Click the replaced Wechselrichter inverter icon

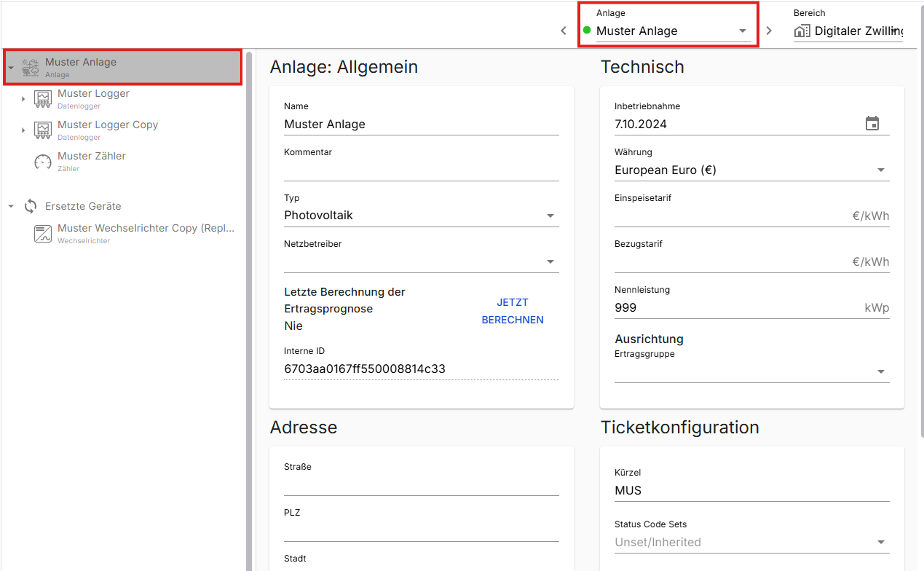pyautogui.click(x=43, y=234)
